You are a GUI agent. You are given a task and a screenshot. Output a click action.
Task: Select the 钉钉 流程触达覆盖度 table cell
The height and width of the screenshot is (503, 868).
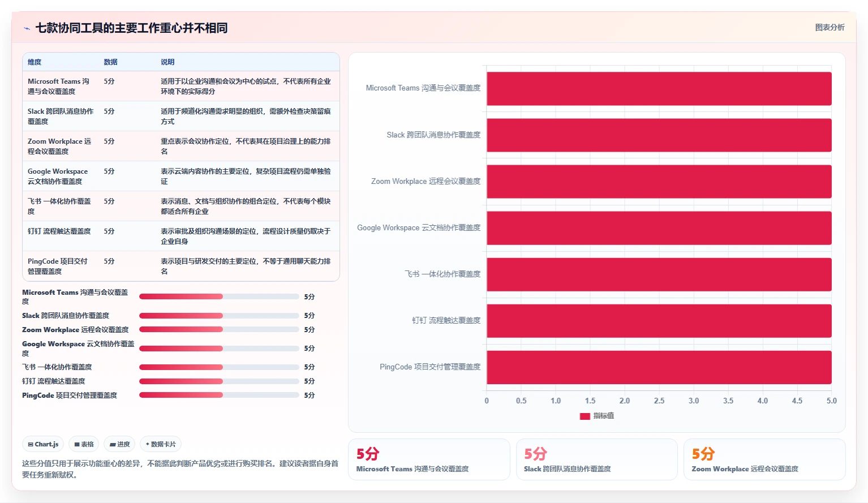tap(59, 231)
